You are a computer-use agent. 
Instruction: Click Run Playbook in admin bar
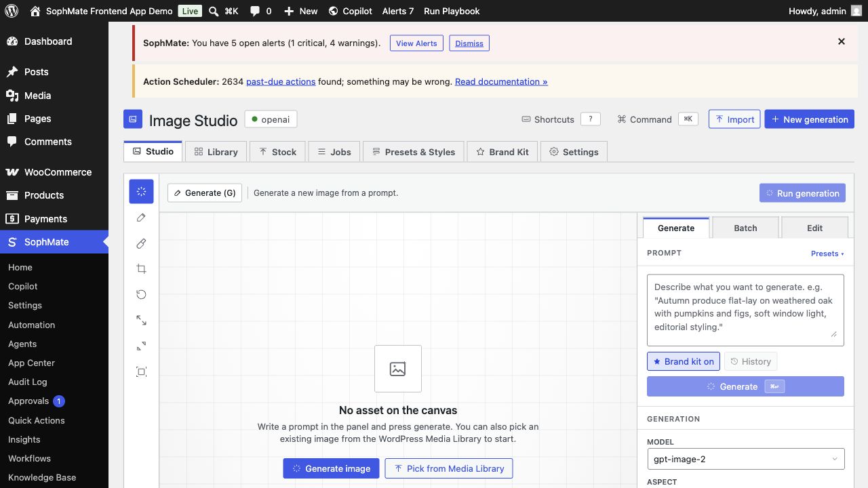[452, 11]
